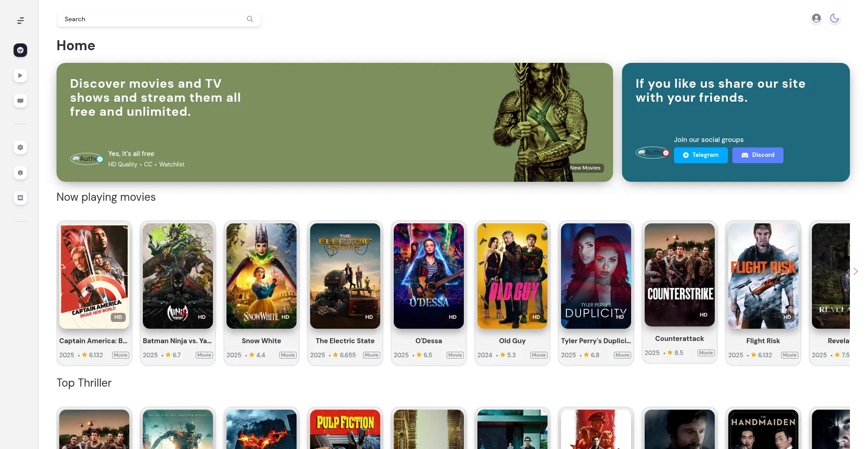The width and height of the screenshot is (868, 449).
Task: Click Batman Ninja vs. Ya... title
Action: tap(177, 341)
